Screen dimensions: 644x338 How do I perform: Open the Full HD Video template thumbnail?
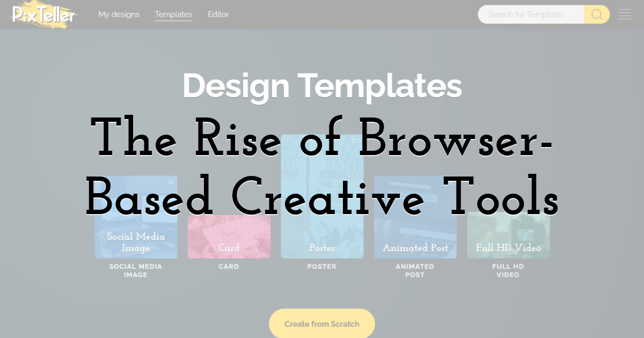pyautogui.click(x=508, y=235)
